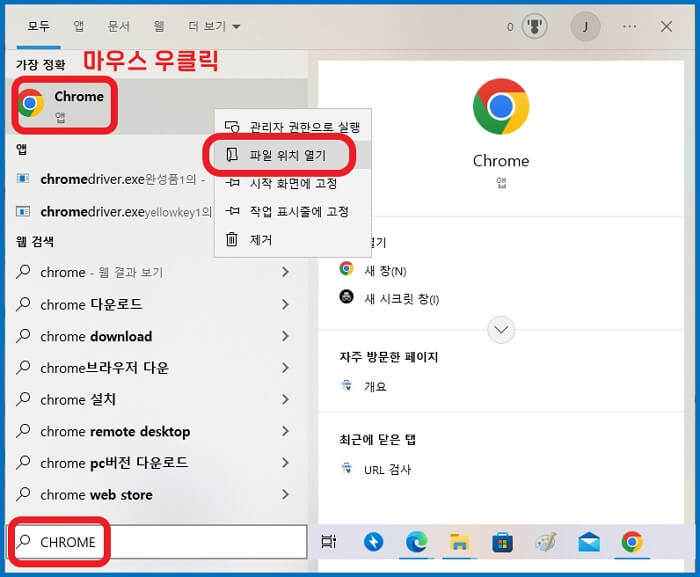
Task: Open File Explorer from the taskbar
Action: pyautogui.click(x=459, y=542)
